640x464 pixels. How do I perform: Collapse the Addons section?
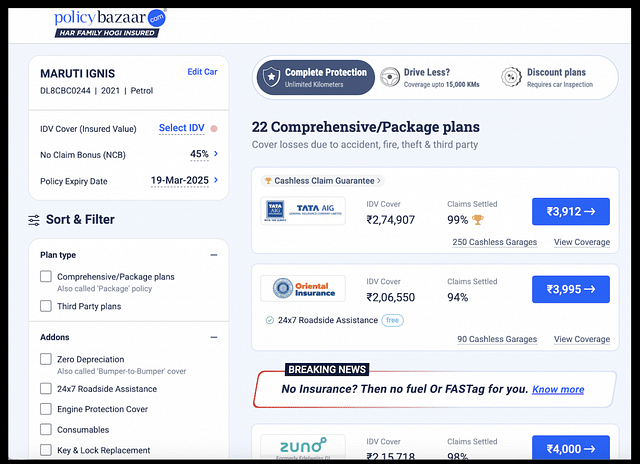(x=213, y=337)
